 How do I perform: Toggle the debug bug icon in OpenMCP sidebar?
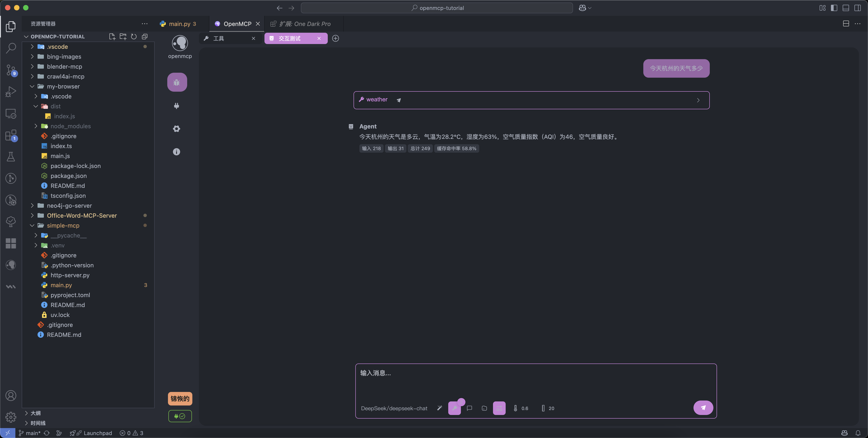tap(176, 82)
